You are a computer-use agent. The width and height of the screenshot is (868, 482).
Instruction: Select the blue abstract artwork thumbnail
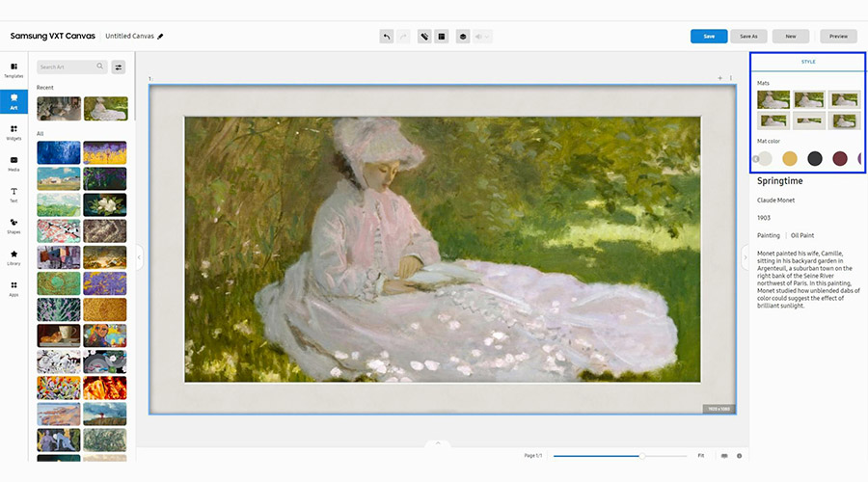[x=59, y=152]
